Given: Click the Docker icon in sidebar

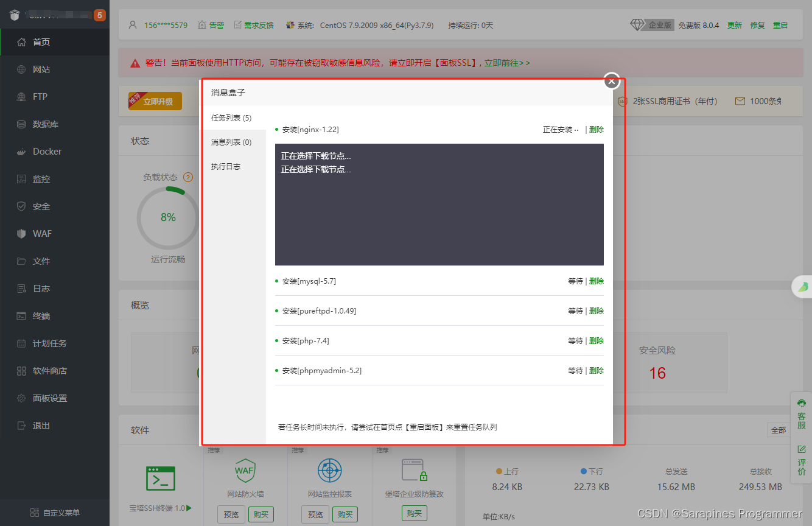Looking at the screenshot, I should pyautogui.click(x=22, y=152).
